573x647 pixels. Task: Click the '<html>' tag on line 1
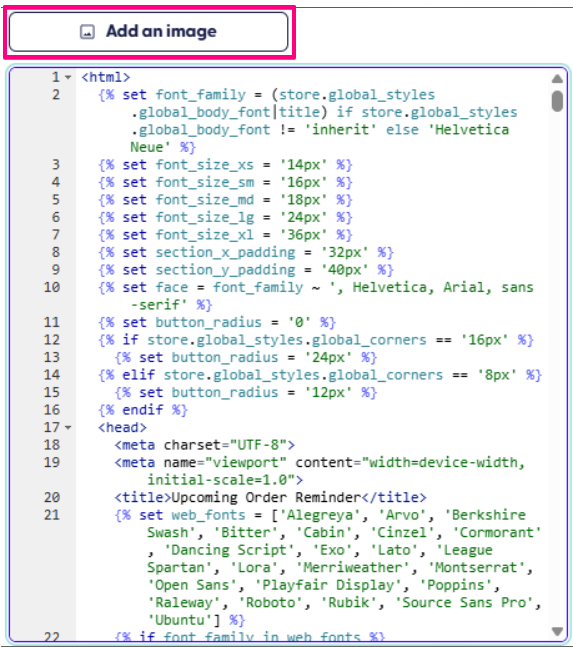(106, 77)
